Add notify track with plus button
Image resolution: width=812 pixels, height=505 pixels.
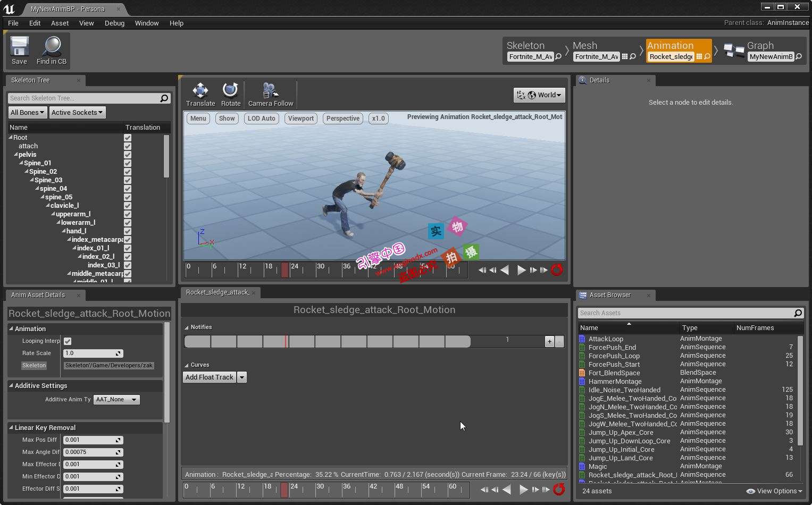549,341
